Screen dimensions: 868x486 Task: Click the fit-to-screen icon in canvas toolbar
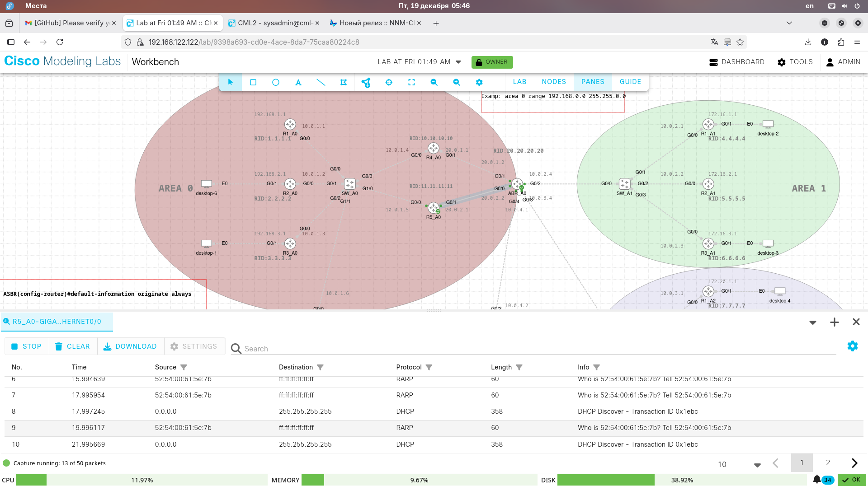(411, 82)
